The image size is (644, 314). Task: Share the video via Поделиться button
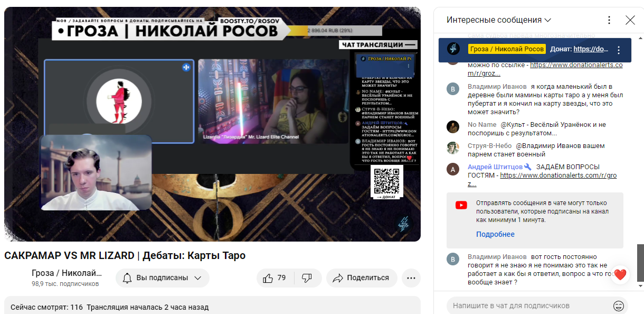point(362,278)
